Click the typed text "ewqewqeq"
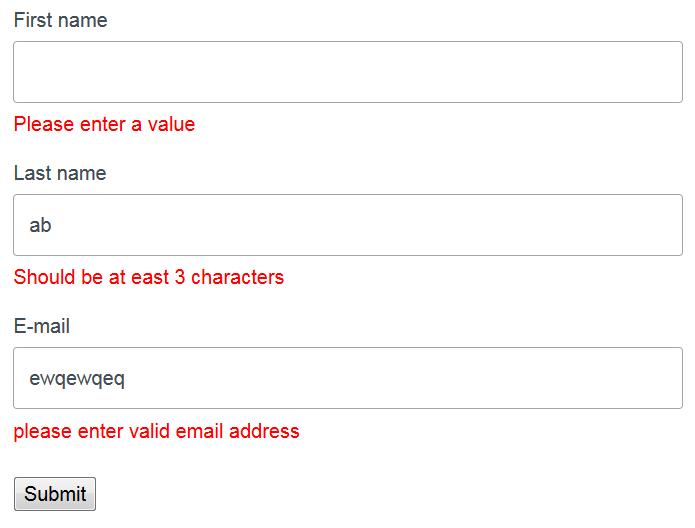This screenshot has width=695, height=528. [x=77, y=378]
